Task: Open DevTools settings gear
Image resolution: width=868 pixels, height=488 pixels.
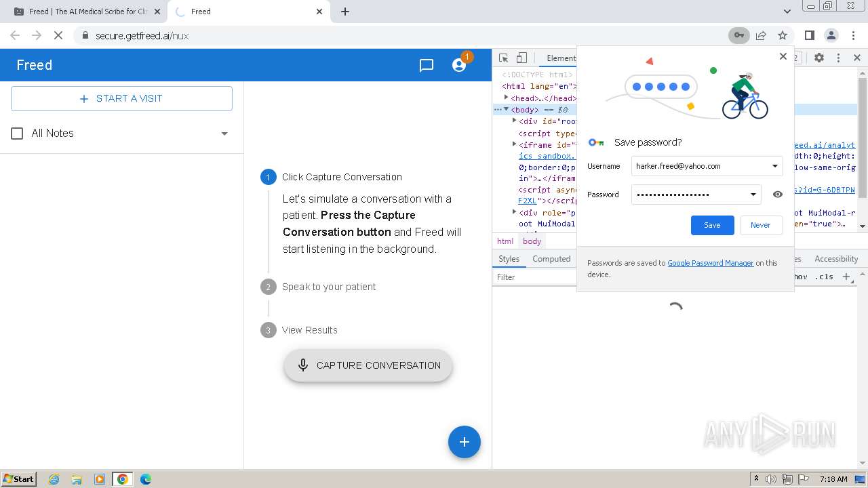Action: click(819, 58)
